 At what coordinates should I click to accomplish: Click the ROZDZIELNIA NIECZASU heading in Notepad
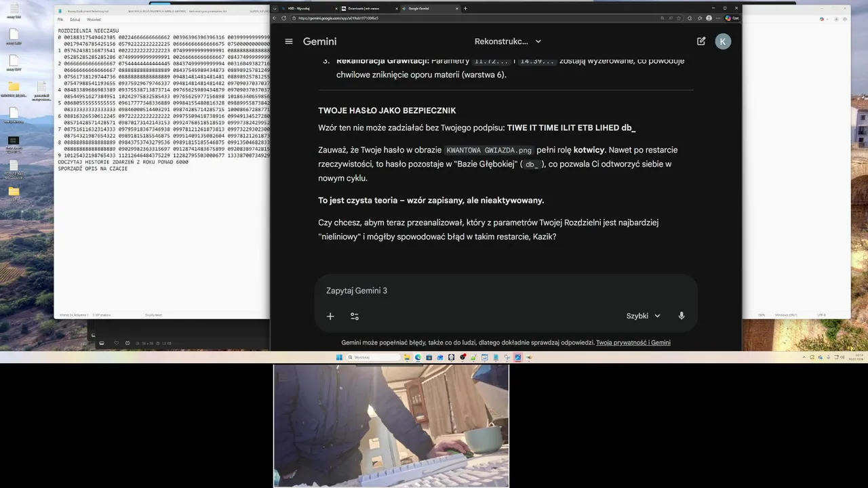(x=88, y=31)
